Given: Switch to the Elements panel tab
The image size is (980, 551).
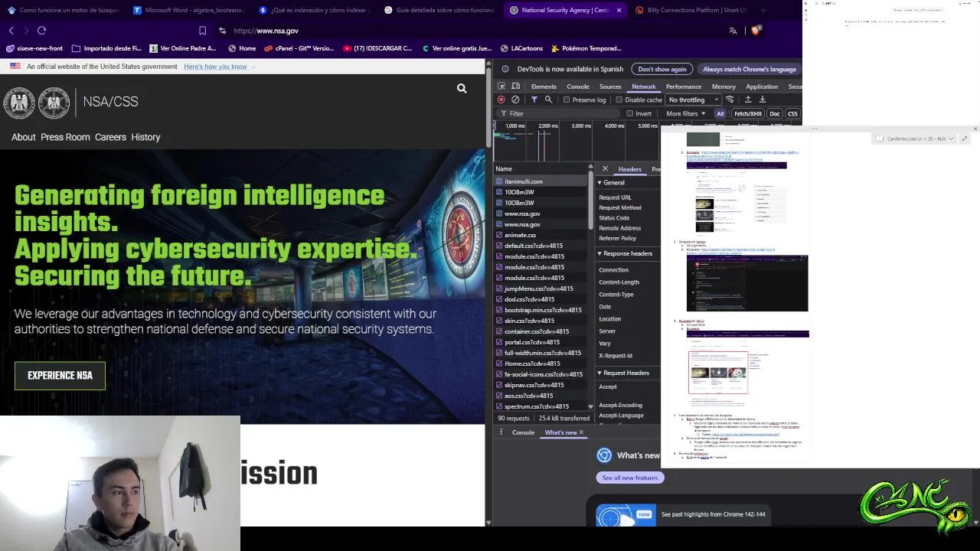Looking at the screenshot, I should coord(544,86).
